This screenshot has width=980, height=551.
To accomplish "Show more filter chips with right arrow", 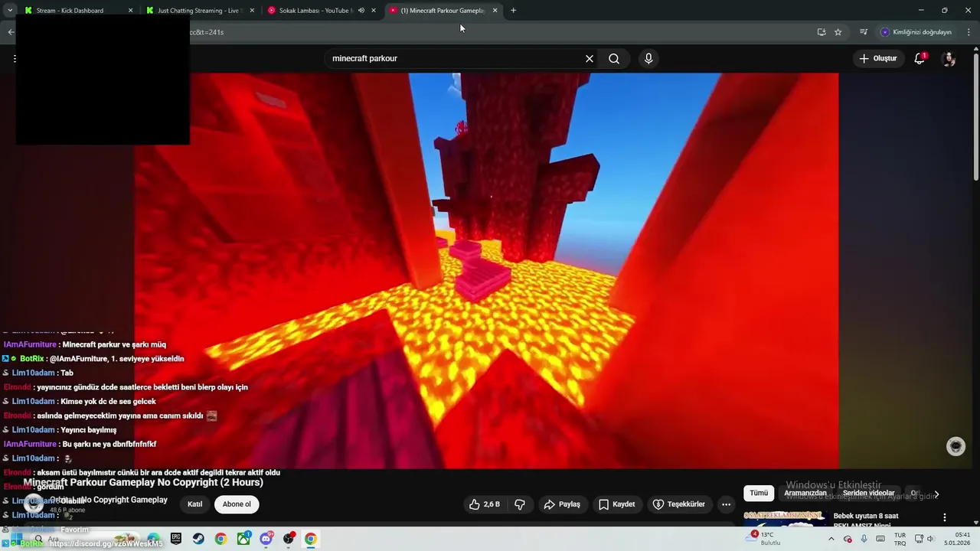I will [936, 494].
